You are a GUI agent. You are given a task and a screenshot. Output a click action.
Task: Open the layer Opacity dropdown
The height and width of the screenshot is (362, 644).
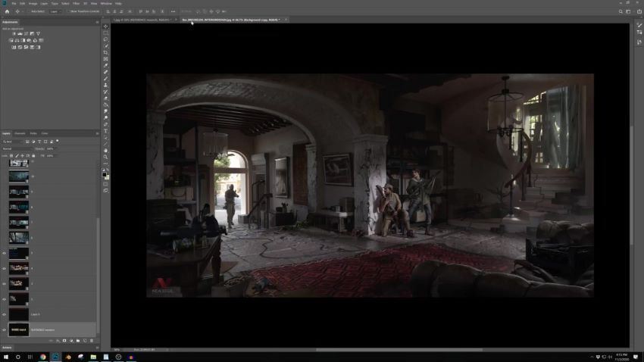point(51,148)
